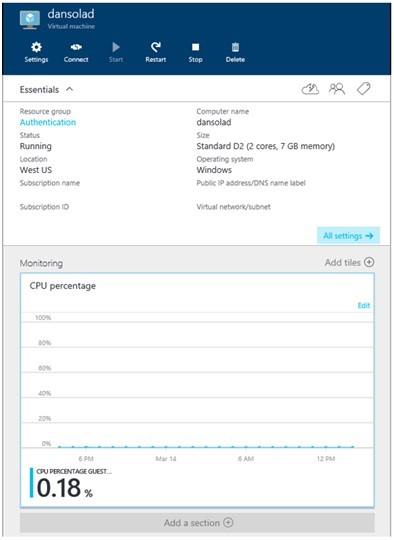Click the dansolad VM monitor icon
394x540 pixels.
pyautogui.click(x=30, y=20)
